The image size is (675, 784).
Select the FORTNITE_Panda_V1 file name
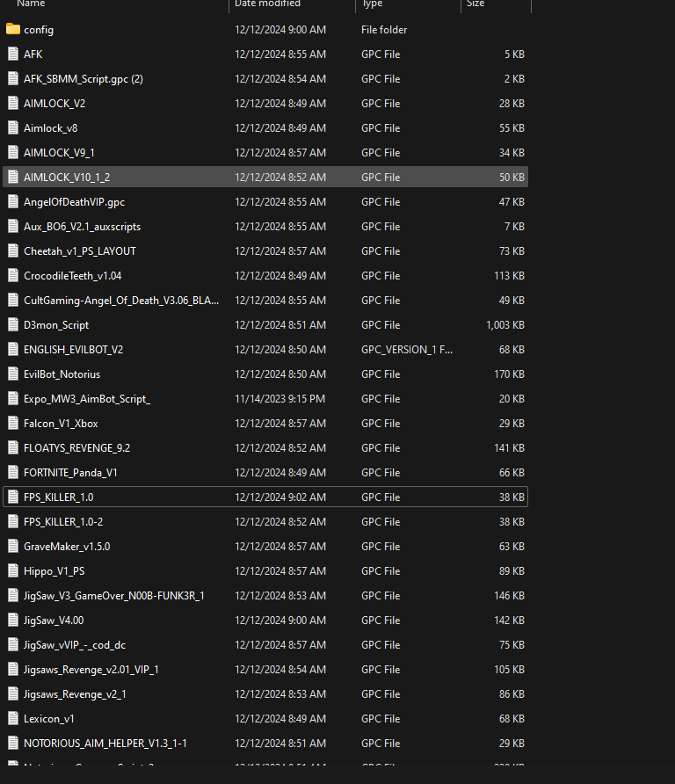70,473
